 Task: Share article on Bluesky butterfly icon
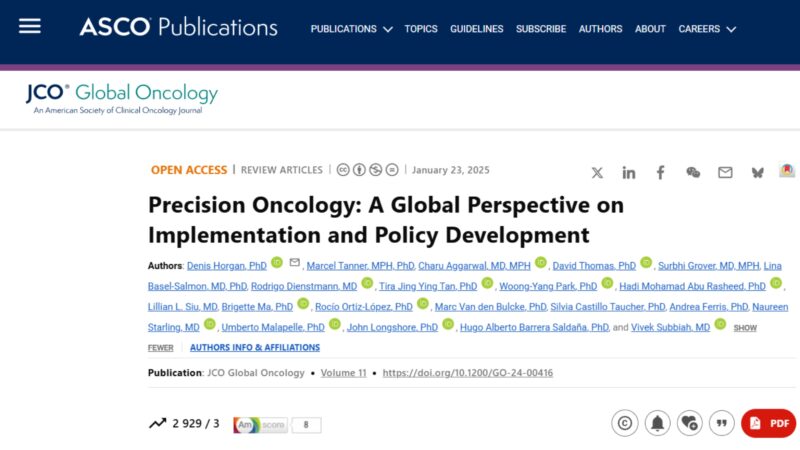tap(758, 173)
